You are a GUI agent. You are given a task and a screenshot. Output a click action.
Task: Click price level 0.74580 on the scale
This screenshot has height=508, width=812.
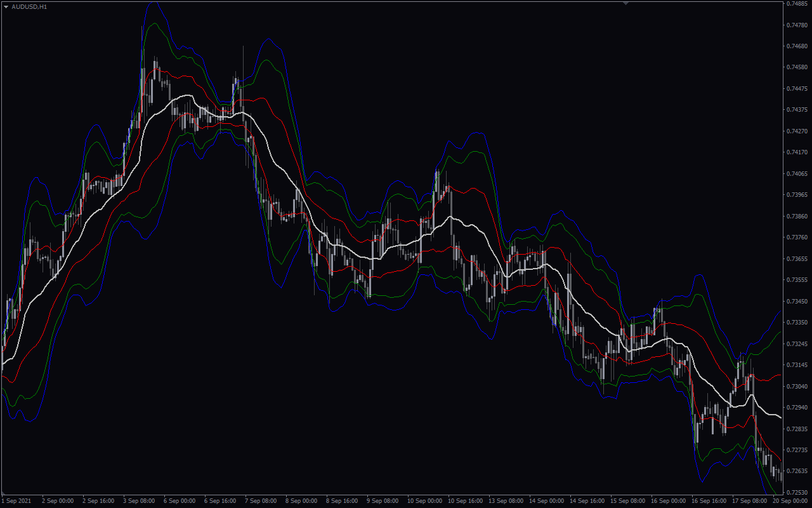pyautogui.click(x=796, y=67)
